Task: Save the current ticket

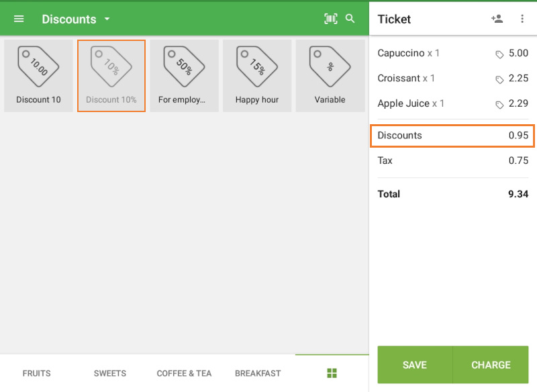Action: tap(415, 364)
